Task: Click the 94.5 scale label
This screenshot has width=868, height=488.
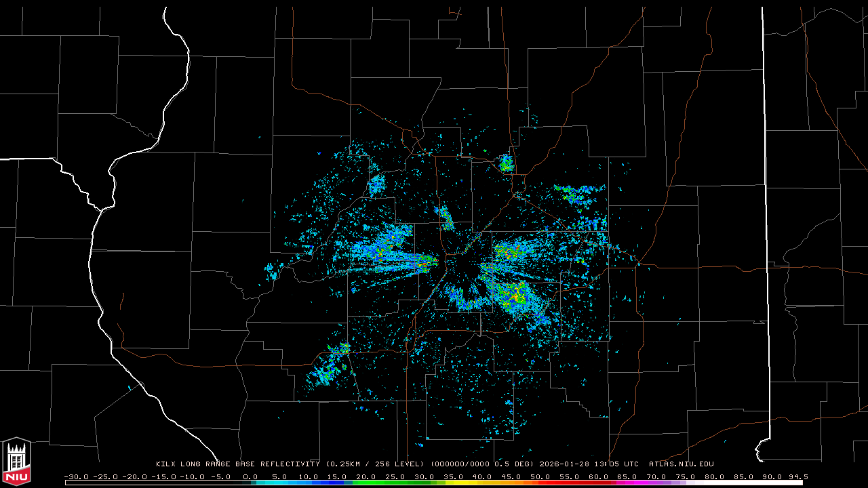Action: 797,476
